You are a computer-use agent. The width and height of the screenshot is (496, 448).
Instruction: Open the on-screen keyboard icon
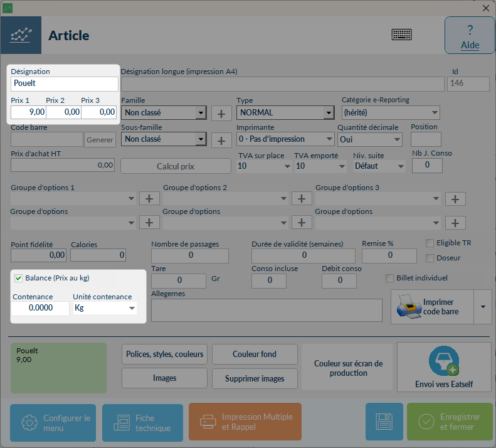pyautogui.click(x=401, y=34)
